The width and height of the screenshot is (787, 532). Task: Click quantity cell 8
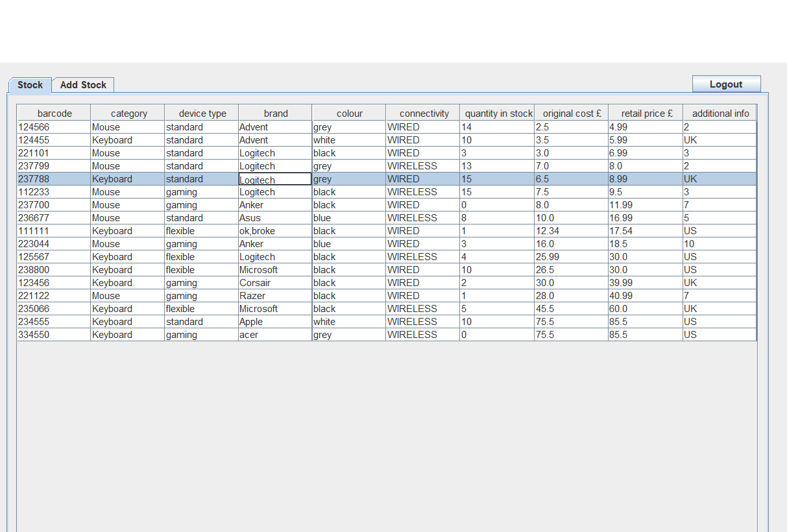point(497,218)
